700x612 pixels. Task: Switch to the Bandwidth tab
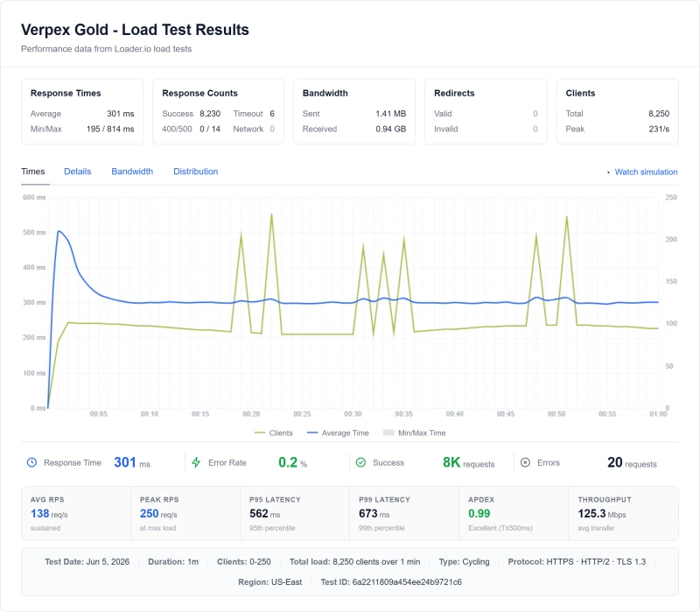[132, 172]
